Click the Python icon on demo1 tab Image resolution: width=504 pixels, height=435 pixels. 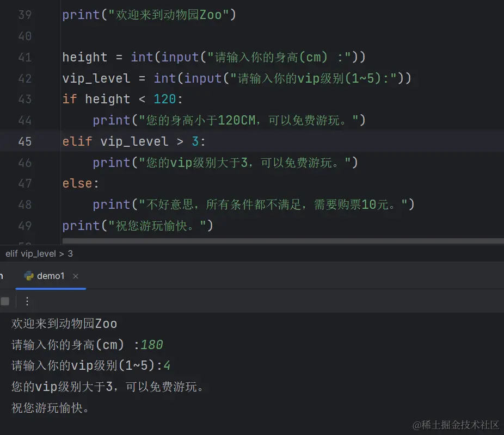point(29,276)
